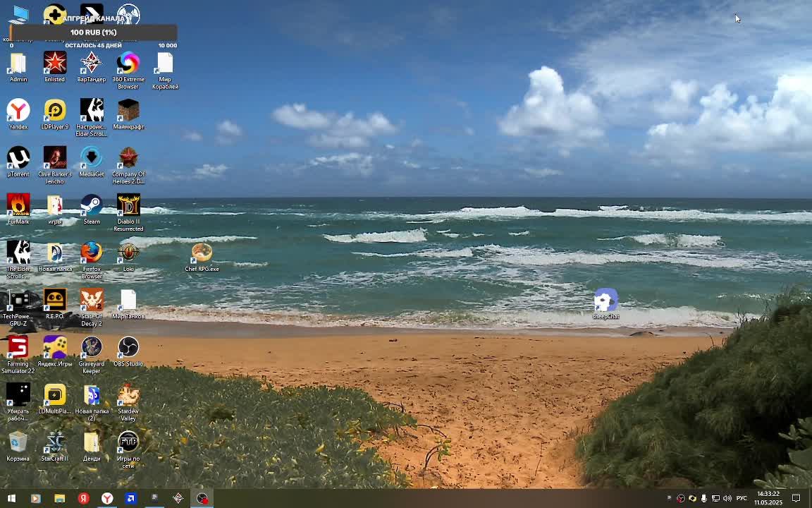
Task: Open the Firefox Browser desktop shortcut
Action: point(92,254)
